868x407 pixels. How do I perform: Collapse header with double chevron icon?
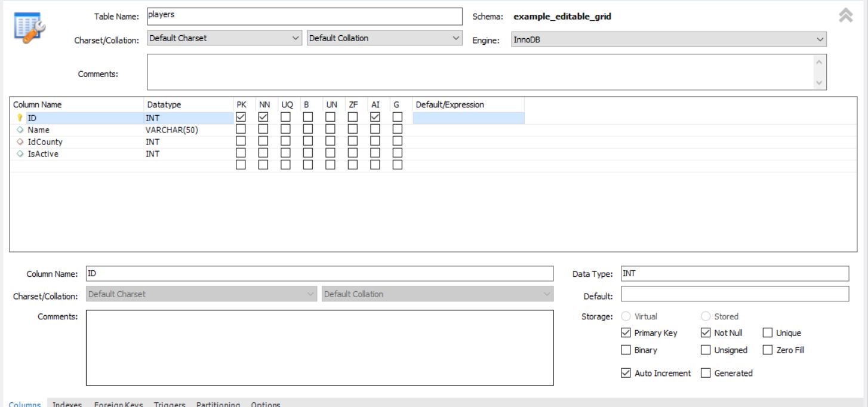pyautogui.click(x=845, y=16)
